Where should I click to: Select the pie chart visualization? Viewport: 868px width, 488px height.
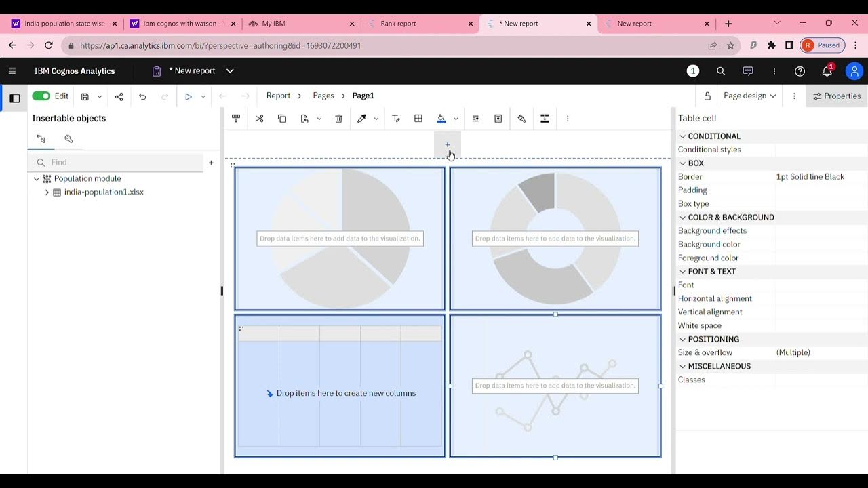340,239
